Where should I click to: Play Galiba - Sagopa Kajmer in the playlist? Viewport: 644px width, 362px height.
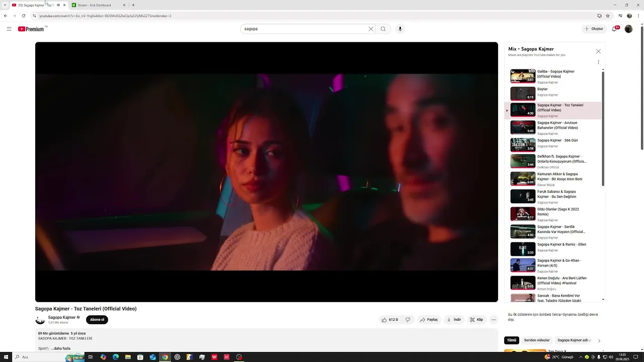[x=553, y=76]
